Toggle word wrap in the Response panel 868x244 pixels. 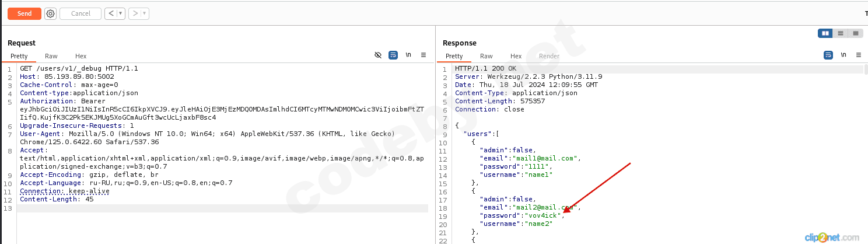point(828,55)
